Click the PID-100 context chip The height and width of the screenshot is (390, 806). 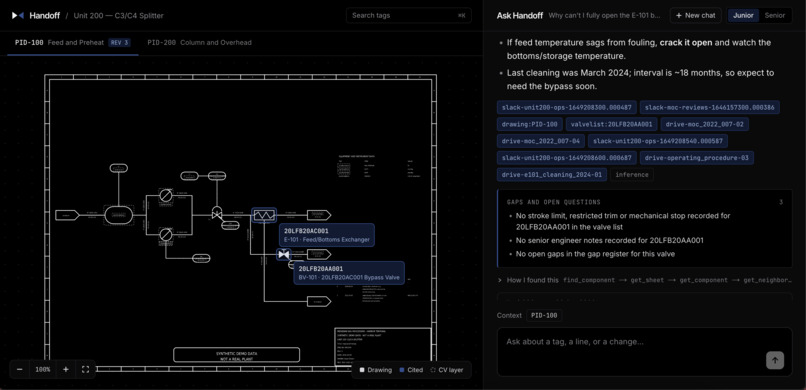tap(544, 315)
